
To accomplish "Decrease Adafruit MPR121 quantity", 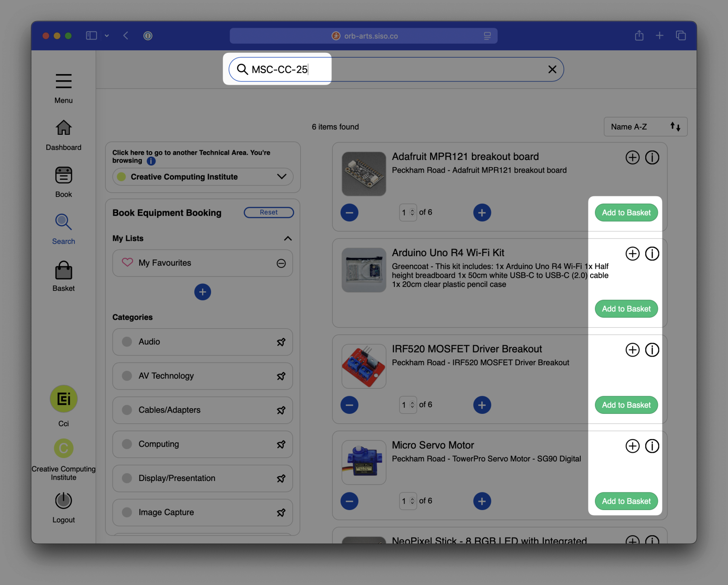I will 349,213.
